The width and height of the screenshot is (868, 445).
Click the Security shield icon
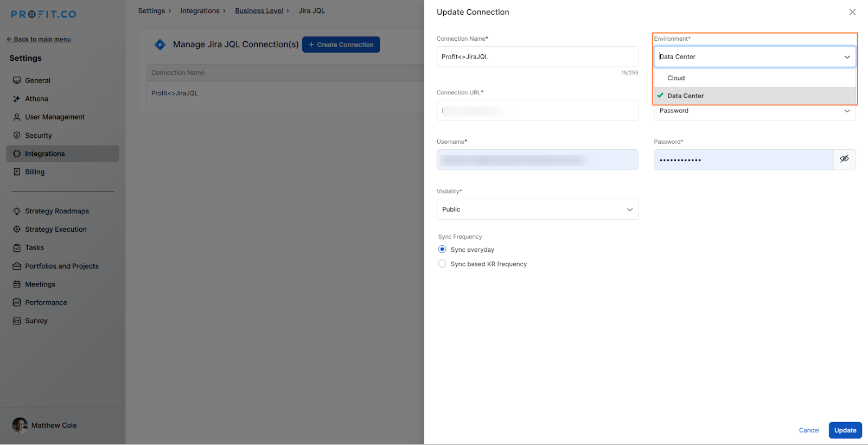(17, 135)
